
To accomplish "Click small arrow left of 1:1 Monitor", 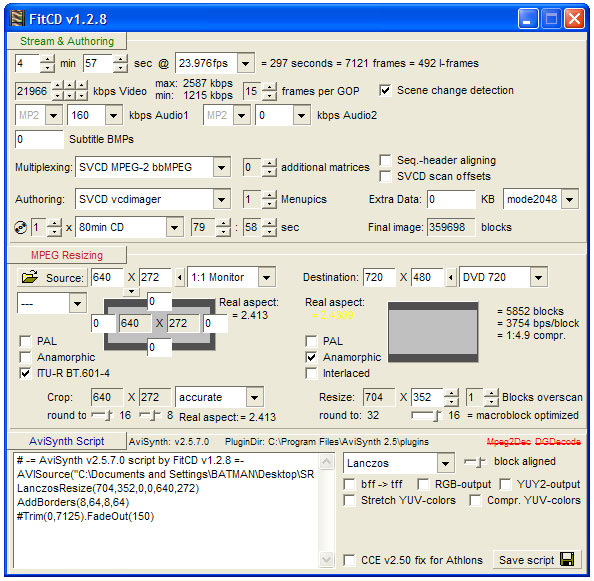I will [x=180, y=278].
